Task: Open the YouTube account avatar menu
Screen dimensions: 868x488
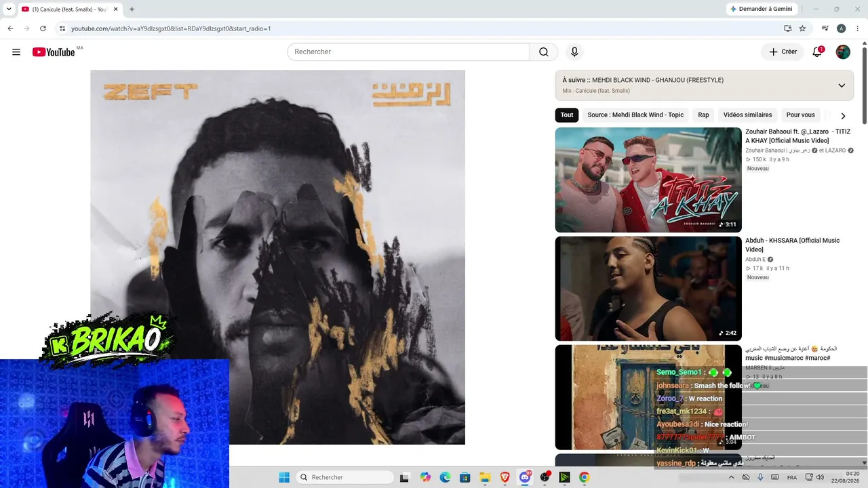Action: pos(843,52)
